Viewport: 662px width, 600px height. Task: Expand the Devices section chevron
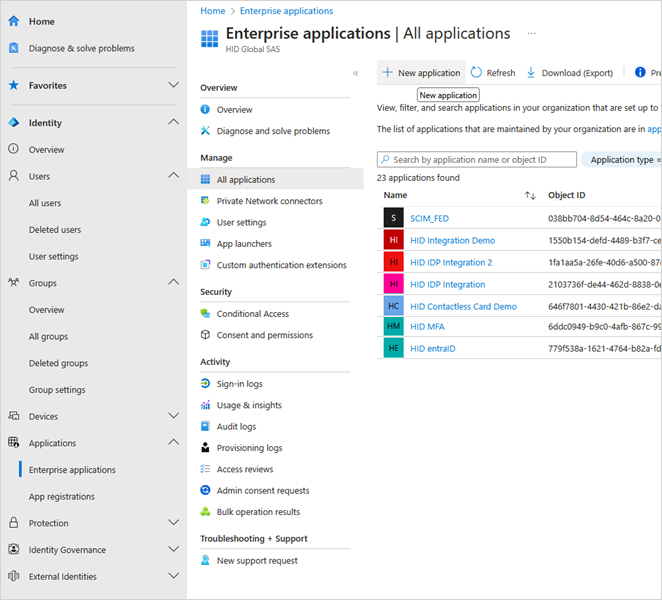point(174,415)
